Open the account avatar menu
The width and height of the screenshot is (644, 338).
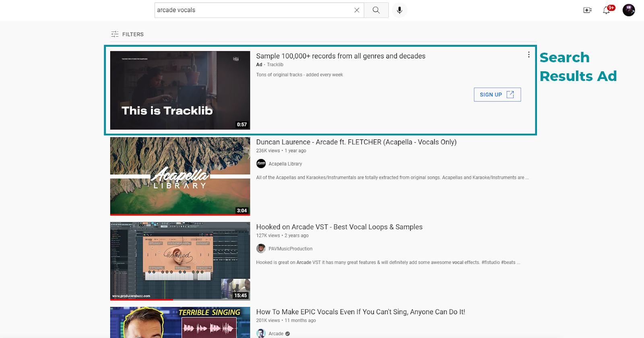click(629, 10)
